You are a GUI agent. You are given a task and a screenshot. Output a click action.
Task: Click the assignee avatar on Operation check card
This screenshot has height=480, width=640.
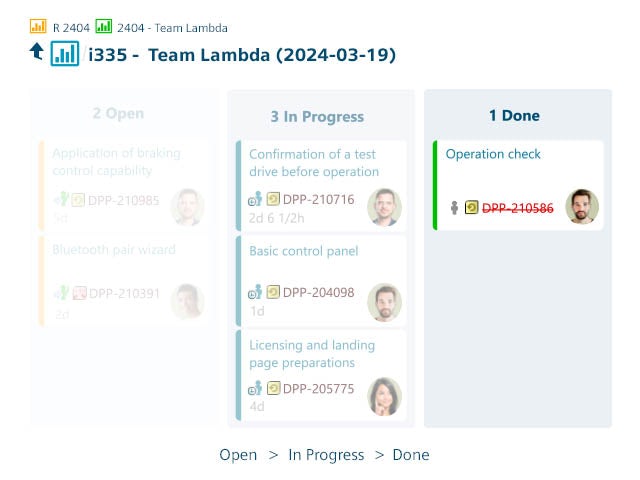pyautogui.click(x=582, y=206)
